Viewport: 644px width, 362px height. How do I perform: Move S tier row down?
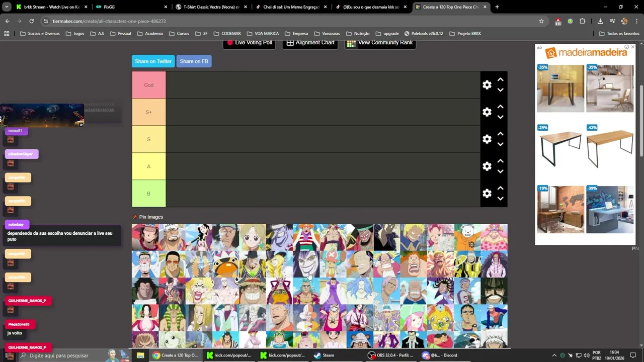pos(500,144)
